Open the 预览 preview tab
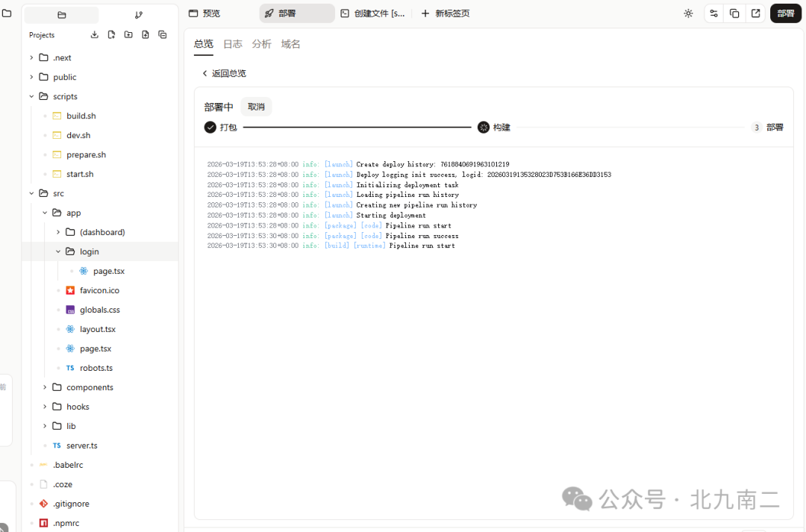The image size is (806, 532). click(204, 13)
